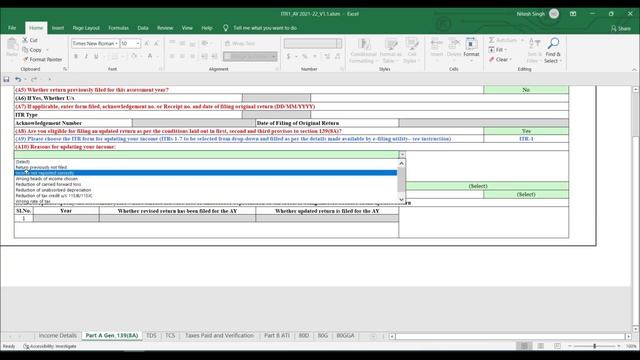Click the zoom slider handle
The width and height of the screenshot is (640, 360).
595,346
